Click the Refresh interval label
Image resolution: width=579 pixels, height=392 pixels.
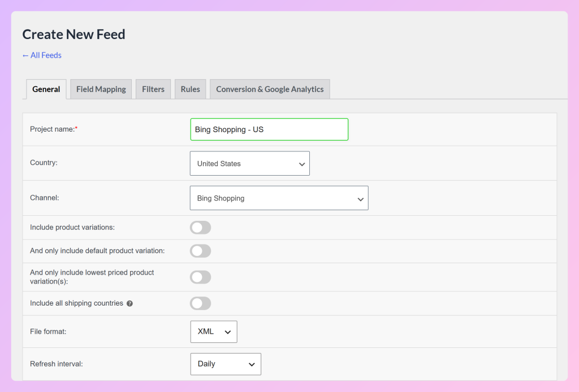[x=56, y=364]
